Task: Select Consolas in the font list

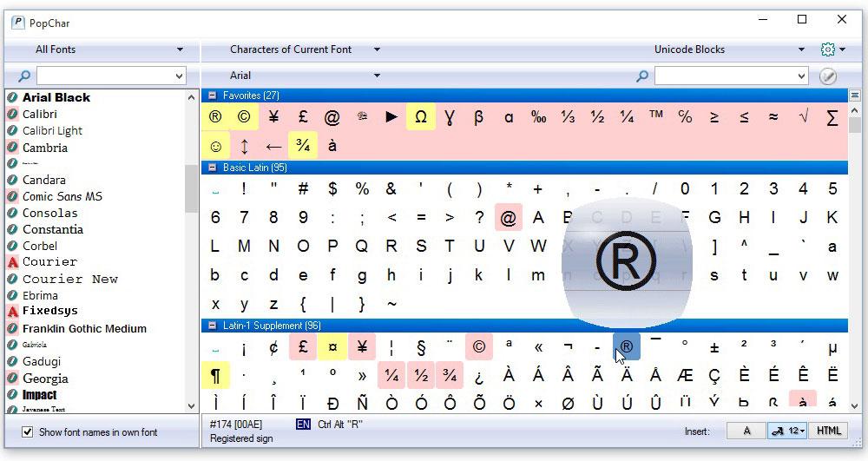Action: coord(49,213)
